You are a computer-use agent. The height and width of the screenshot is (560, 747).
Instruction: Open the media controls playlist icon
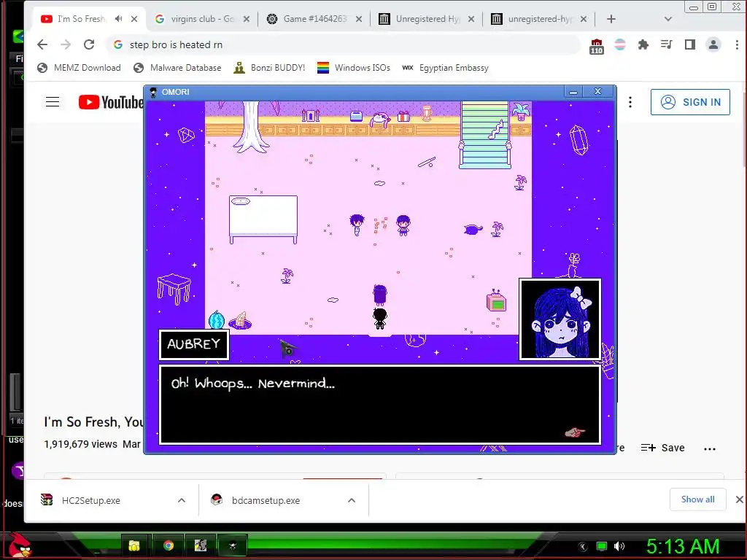pos(667,44)
